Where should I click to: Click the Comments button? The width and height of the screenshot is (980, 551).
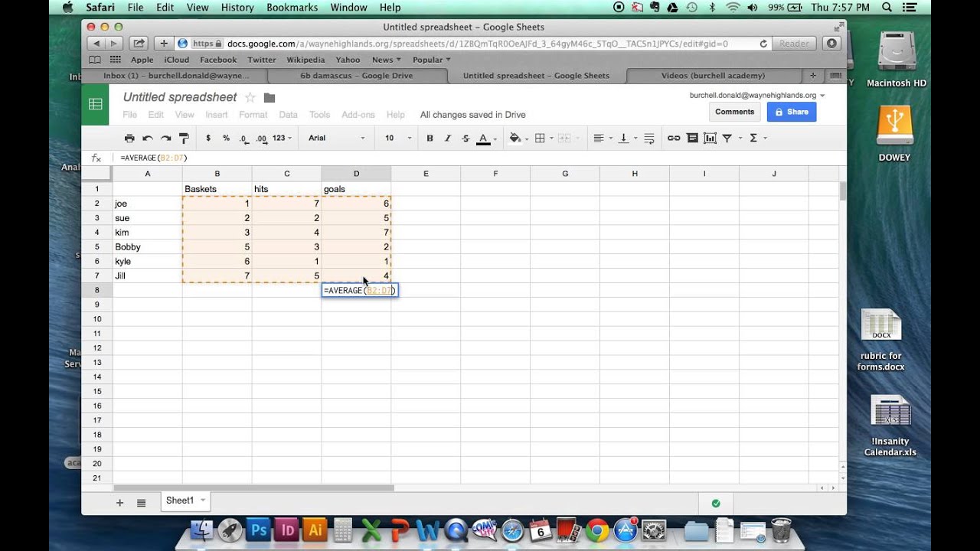pyautogui.click(x=734, y=112)
